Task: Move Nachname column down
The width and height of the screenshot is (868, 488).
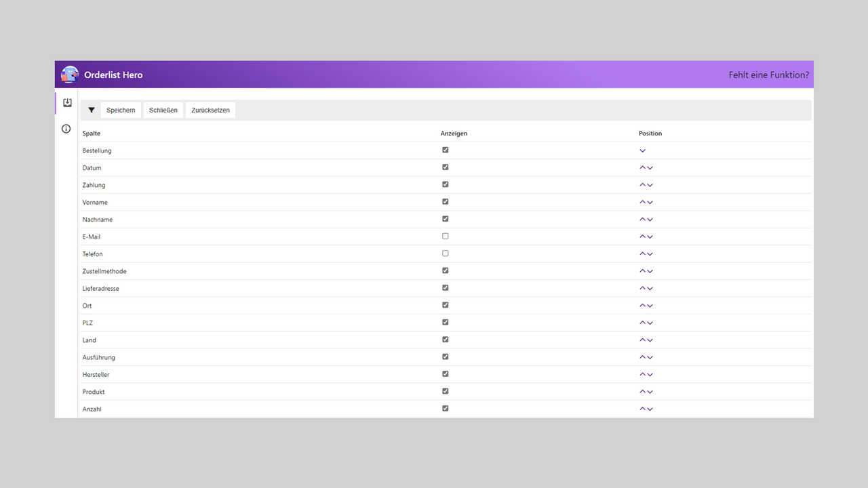Action: point(650,220)
